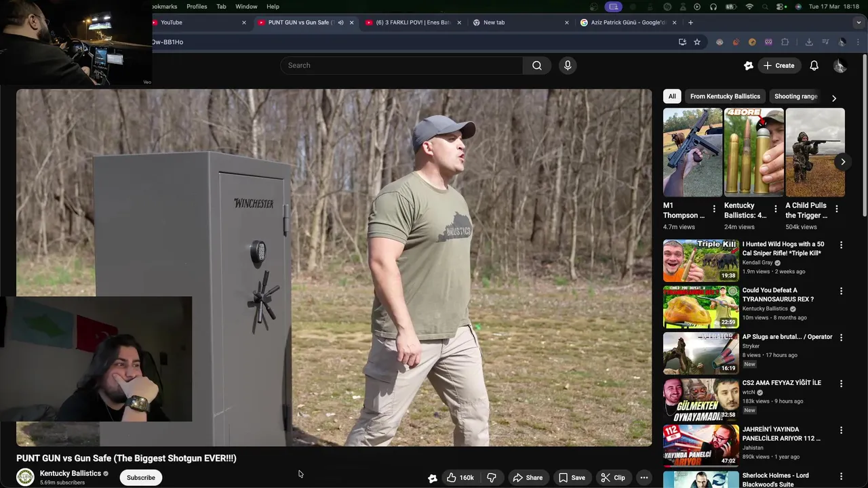The height and width of the screenshot is (488, 868).
Task: Click the install app icon in address bar
Action: click(682, 42)
